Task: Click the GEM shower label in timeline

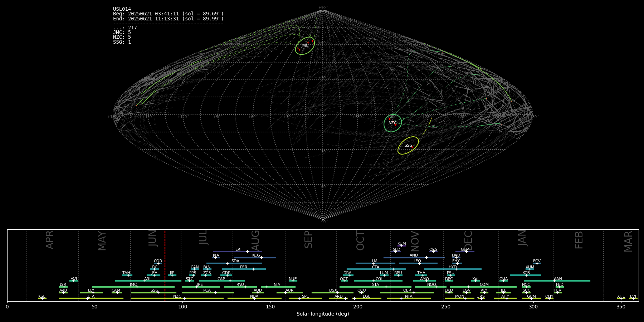Action: pos(465,250)
